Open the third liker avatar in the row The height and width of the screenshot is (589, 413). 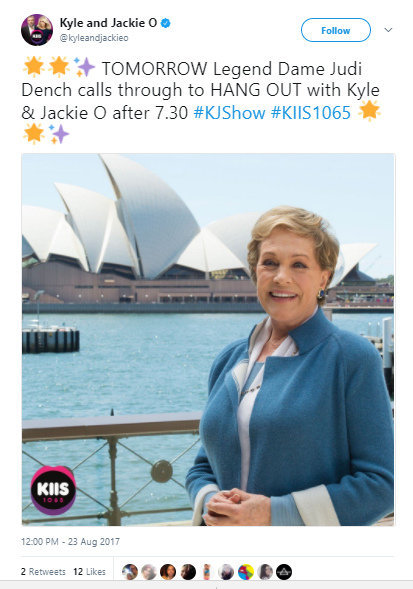[x=168, y=572]
